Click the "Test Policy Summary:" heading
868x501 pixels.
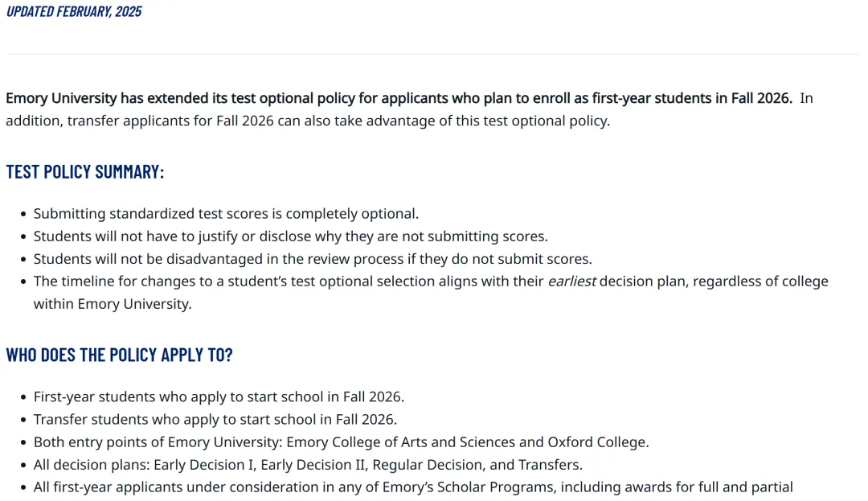[x=85, y=172]
